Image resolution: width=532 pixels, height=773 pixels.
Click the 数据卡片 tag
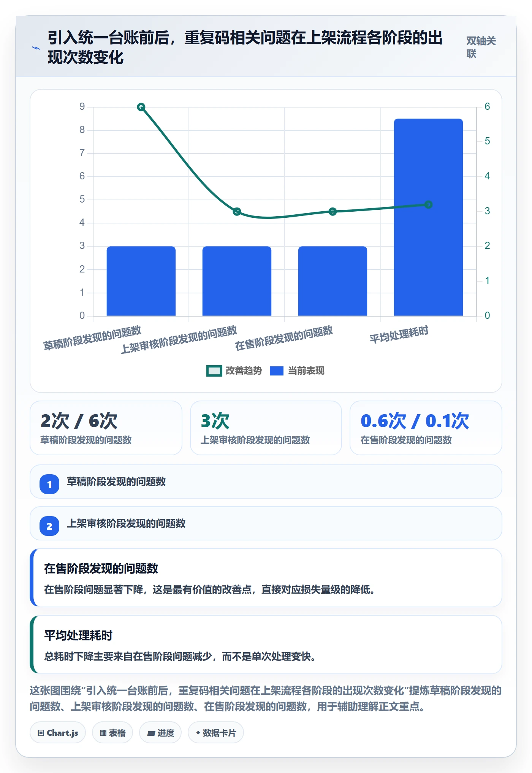216,733
